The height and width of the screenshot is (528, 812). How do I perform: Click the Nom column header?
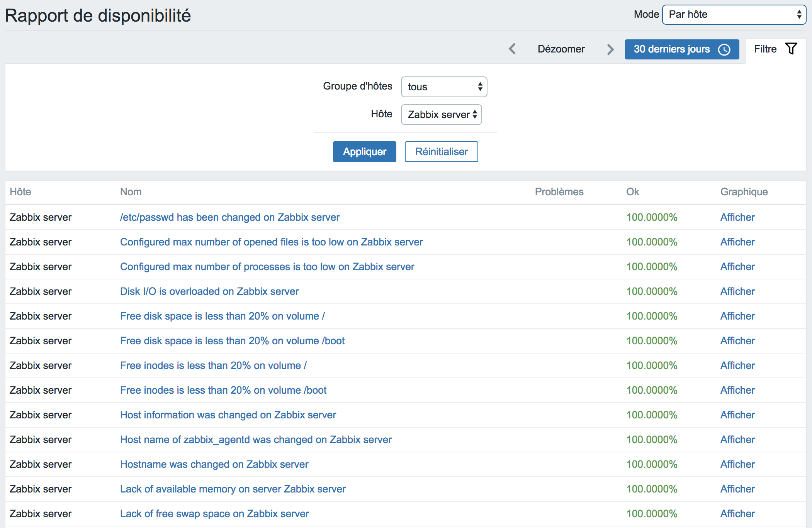[x=131, y=192]
